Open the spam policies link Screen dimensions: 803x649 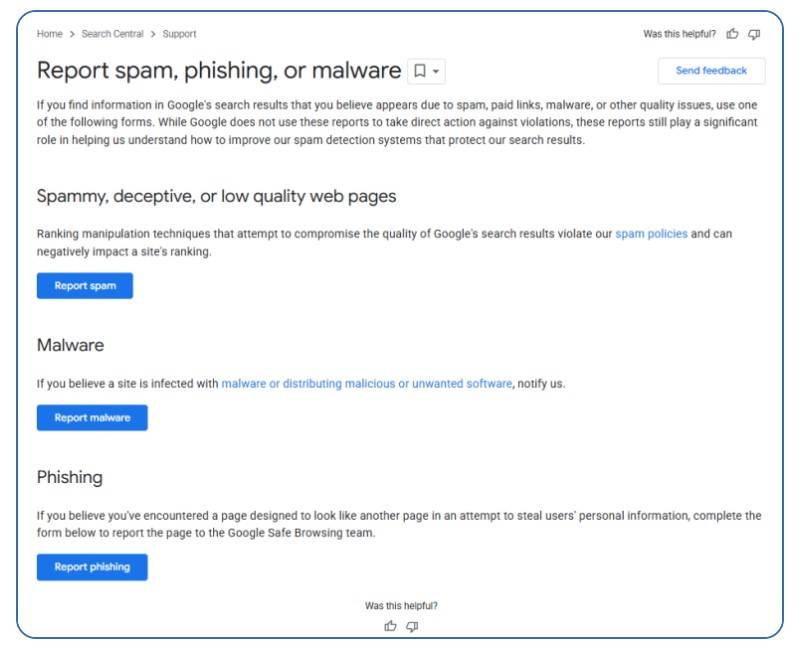coord(651,234)
